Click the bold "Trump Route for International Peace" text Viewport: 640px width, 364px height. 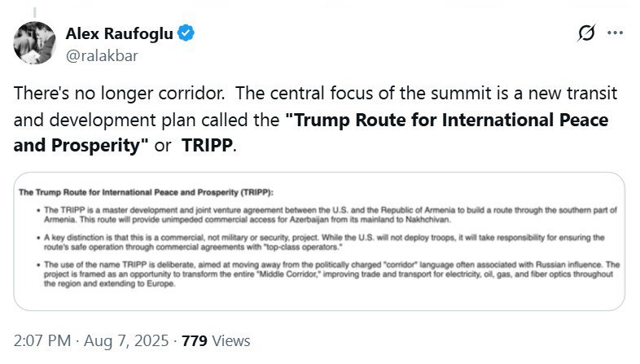(446, 120)
